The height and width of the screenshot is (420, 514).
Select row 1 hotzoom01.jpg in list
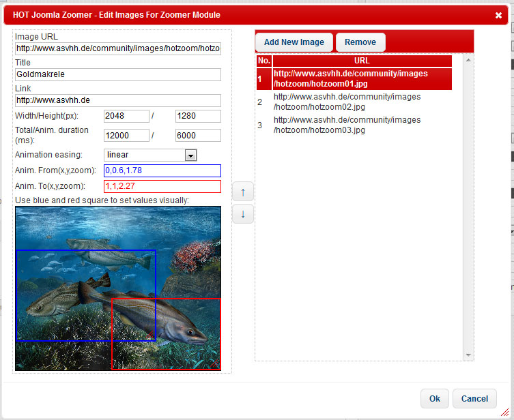pos(354,79)
